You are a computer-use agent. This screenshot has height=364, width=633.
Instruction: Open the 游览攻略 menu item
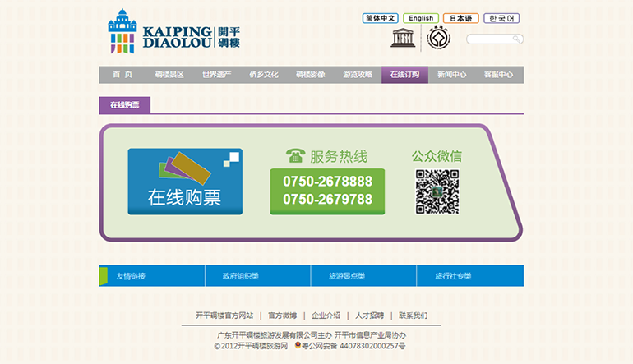(358, 75)
